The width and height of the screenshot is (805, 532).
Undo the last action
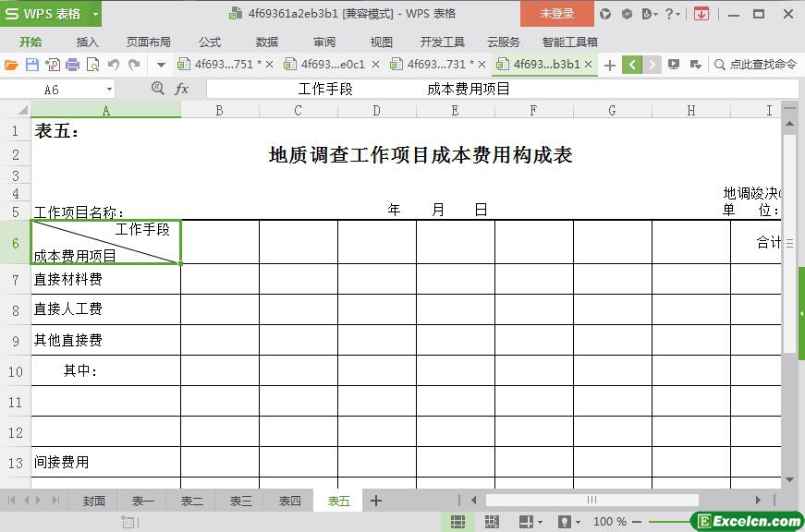[x=114, y=65]
